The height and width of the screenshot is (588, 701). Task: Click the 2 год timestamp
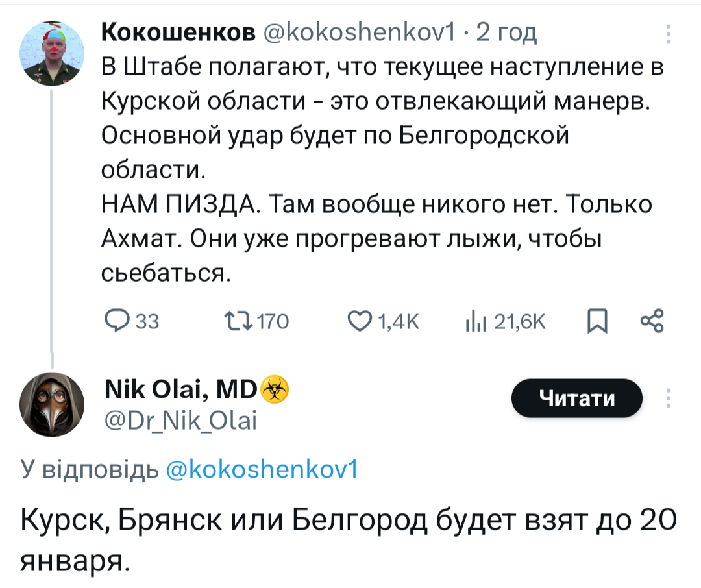click(507, 32)
